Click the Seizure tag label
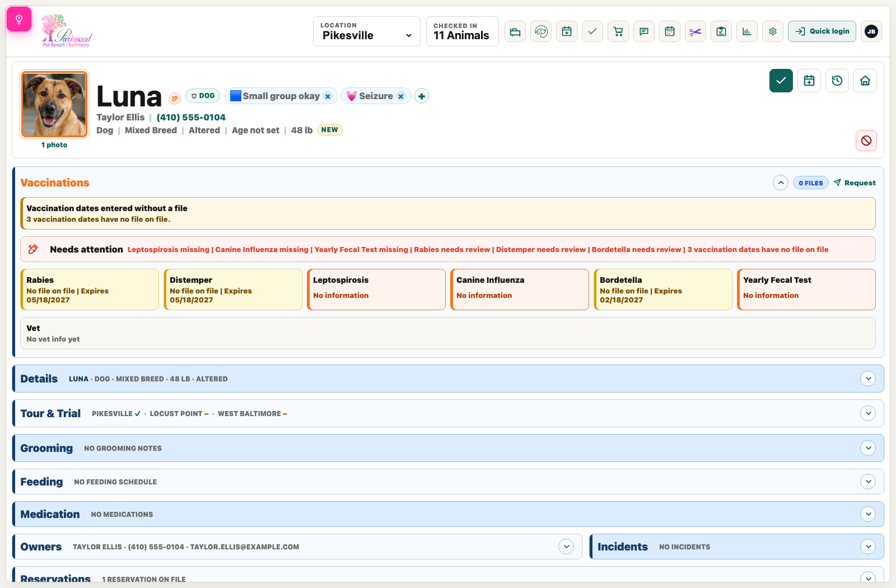This screenshot has width=896, height=588. pos(376,96)
